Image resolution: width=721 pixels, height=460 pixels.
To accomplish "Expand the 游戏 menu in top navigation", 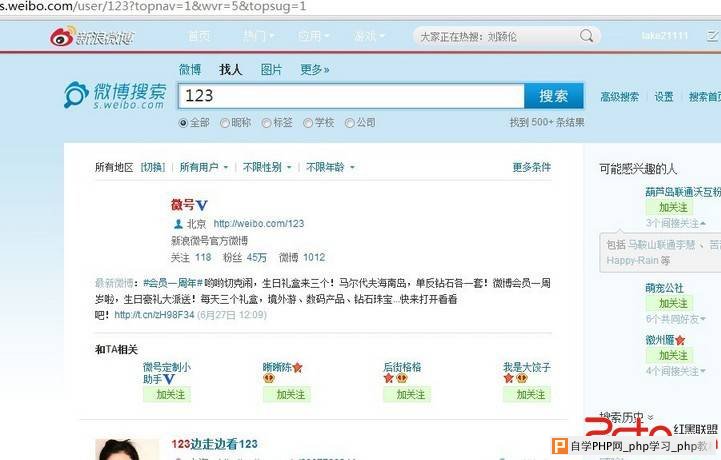I will [369, 36].
